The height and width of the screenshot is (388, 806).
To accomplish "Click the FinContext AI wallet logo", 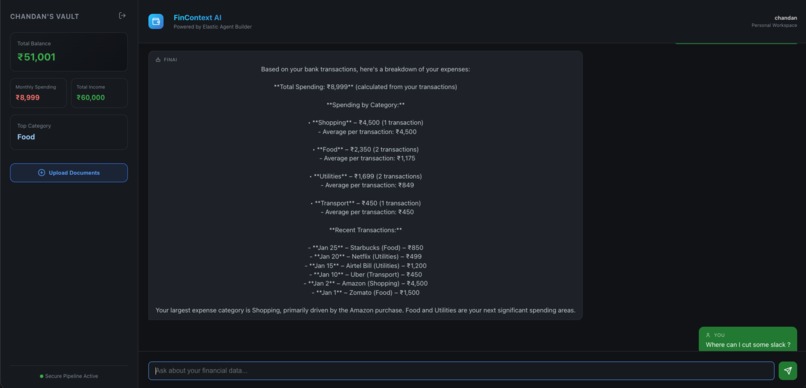I will (156, 21).
